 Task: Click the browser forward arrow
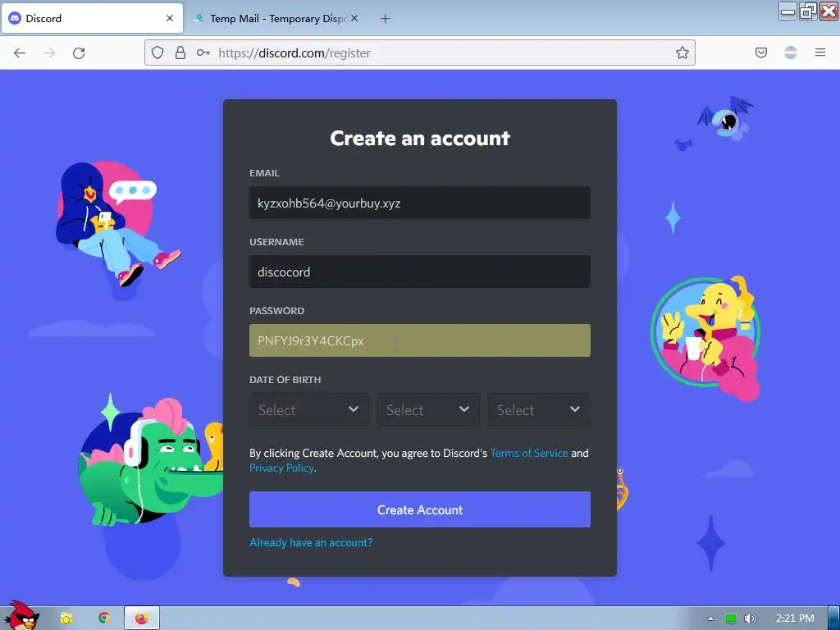(x=49, y=53)
